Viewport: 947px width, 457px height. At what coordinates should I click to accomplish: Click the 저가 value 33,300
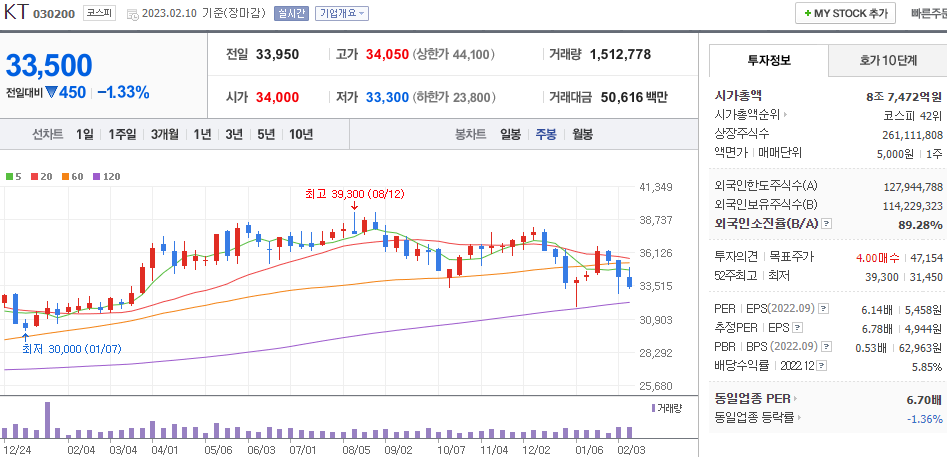[x=387, y=97]
